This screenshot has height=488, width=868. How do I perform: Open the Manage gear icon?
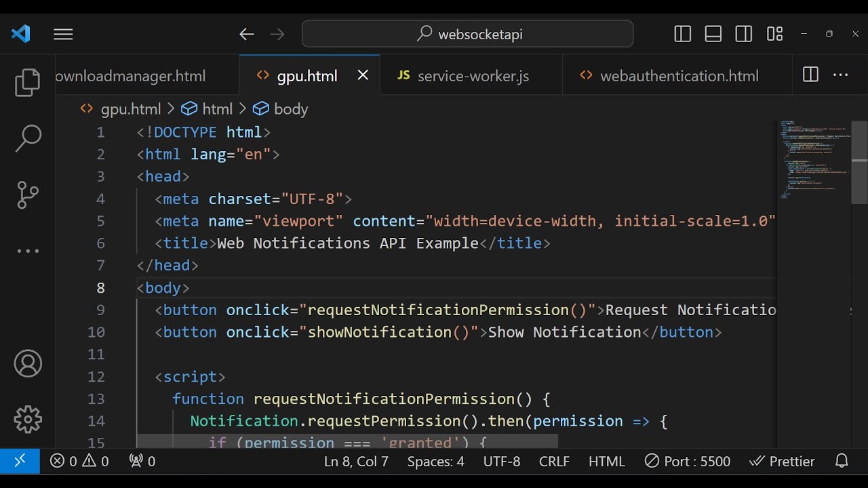(28, 420)
